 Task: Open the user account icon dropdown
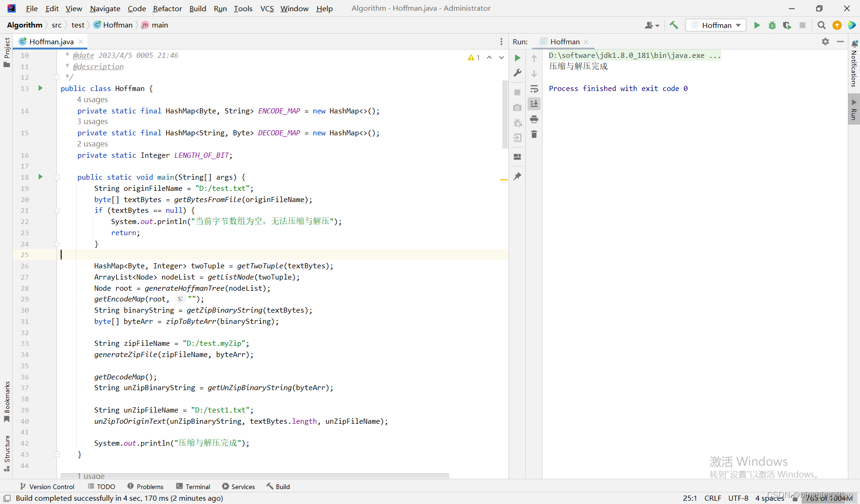click(652, 25)
